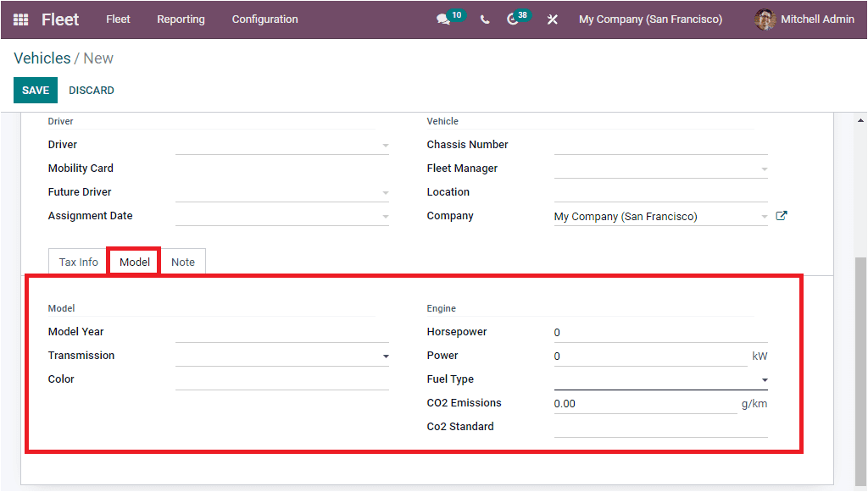Select the Reporting menu

coord(181,19)
